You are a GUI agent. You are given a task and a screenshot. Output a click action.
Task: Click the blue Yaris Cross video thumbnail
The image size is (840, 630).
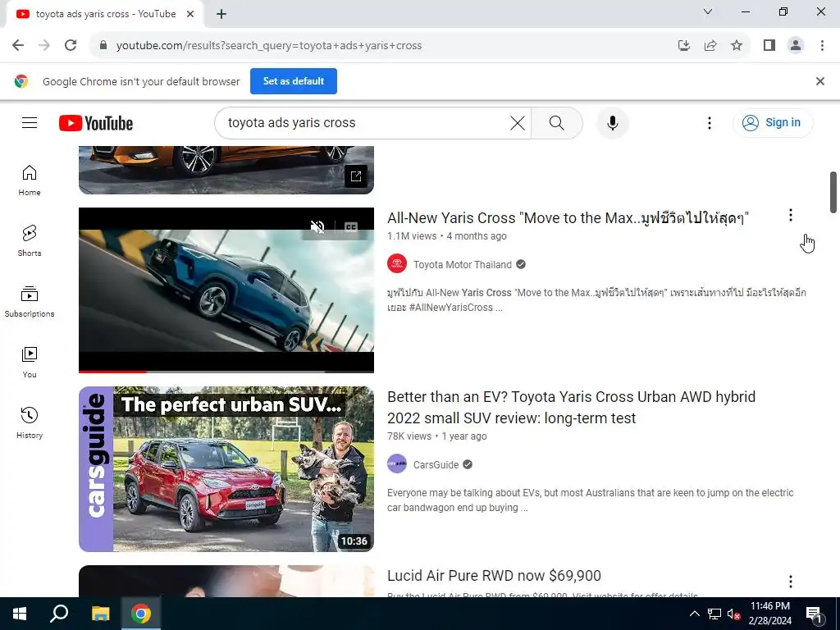point(226,290)
